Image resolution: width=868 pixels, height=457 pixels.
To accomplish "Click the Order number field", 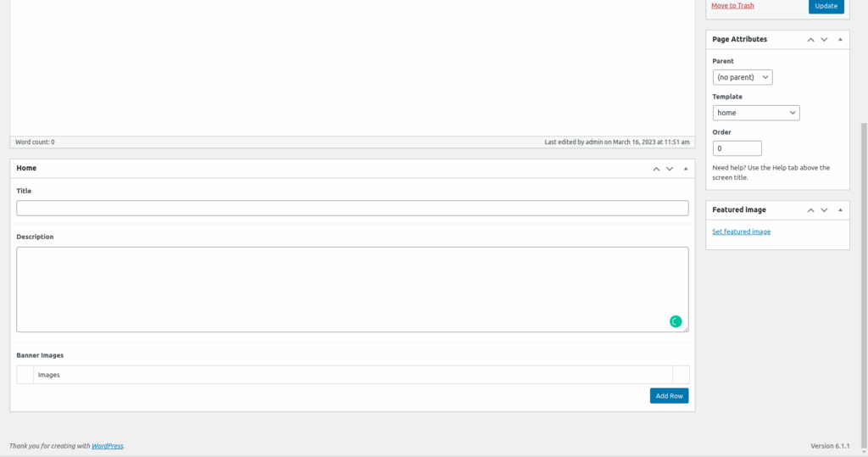I will (x=737, y=148).
